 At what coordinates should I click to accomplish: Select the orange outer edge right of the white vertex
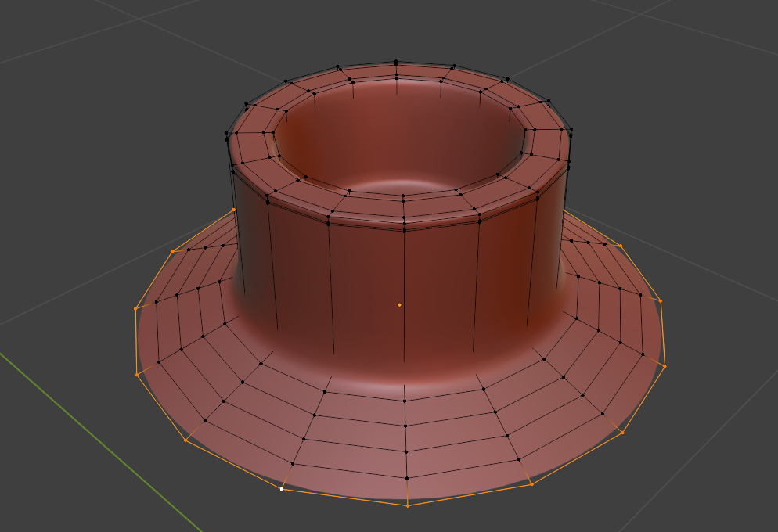click(344, 498)
